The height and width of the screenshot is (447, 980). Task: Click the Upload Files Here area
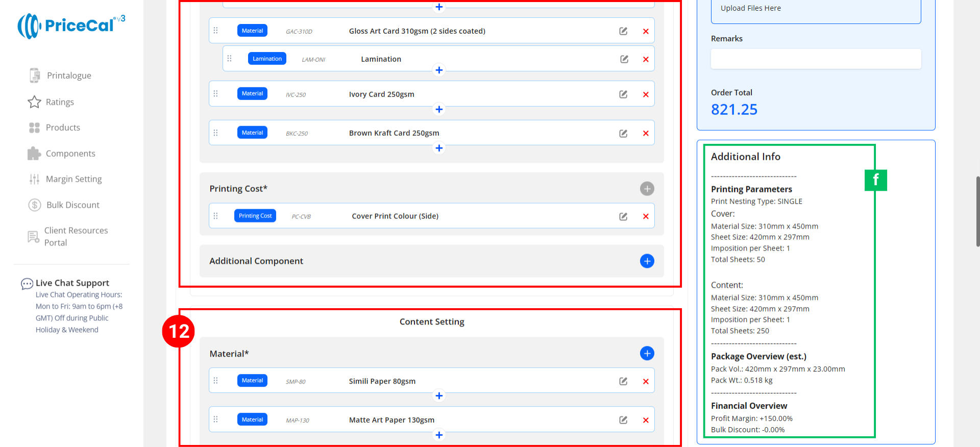[x=815, y=9]
